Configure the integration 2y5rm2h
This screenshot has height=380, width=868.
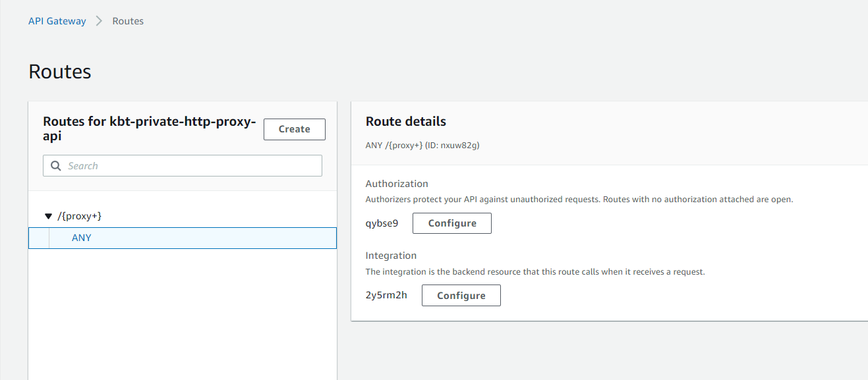[x=461, y=296]
